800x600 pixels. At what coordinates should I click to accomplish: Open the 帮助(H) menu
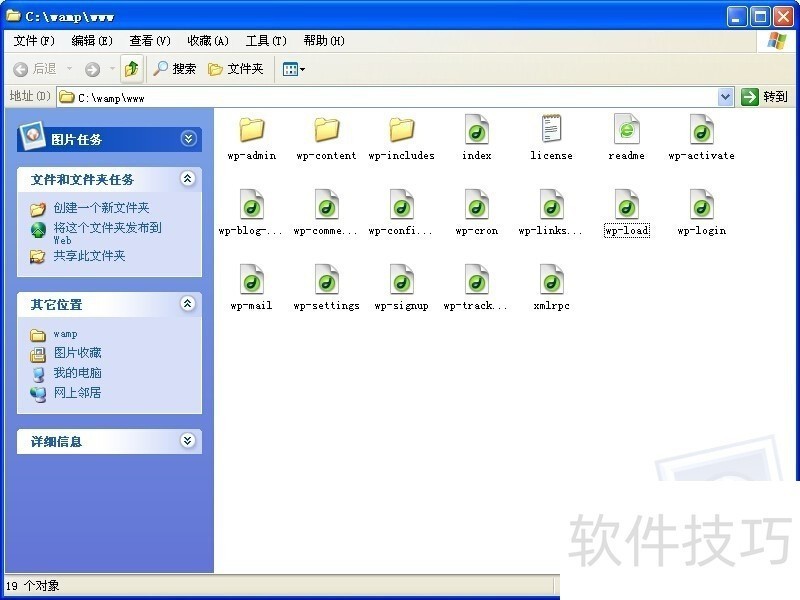point(324,40)
